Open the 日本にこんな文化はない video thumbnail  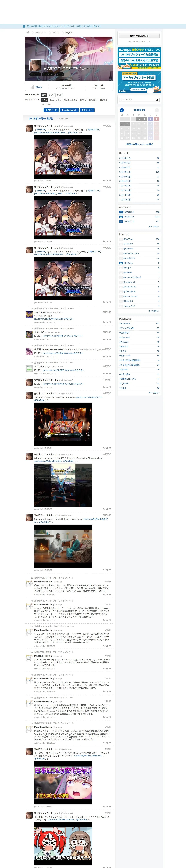[x=63, y=783]
